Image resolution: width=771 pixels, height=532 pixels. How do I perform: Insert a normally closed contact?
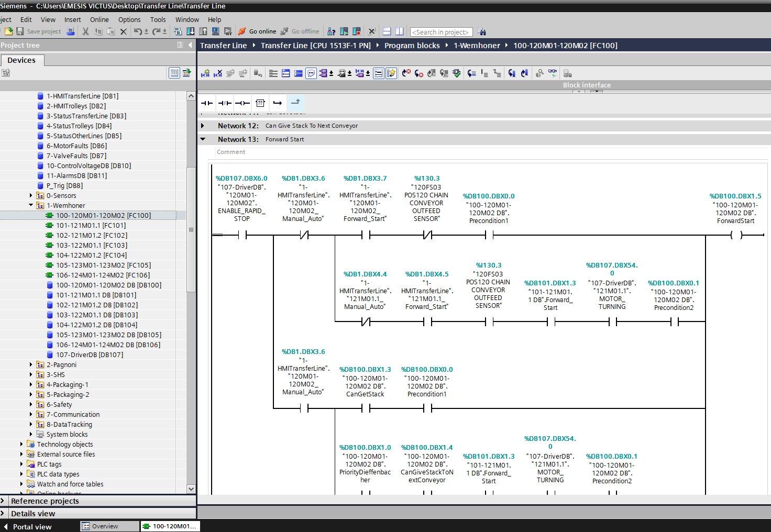point(225,103)
